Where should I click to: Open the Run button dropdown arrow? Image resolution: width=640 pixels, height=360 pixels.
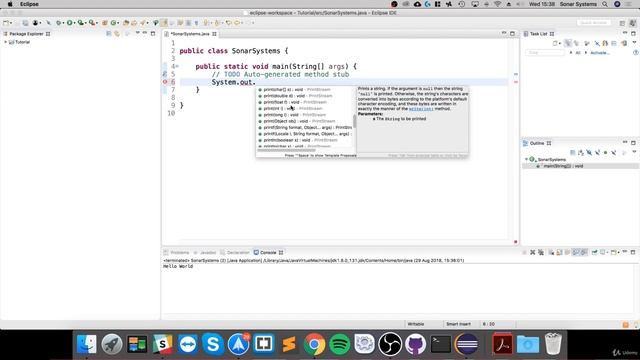(74, 23)
